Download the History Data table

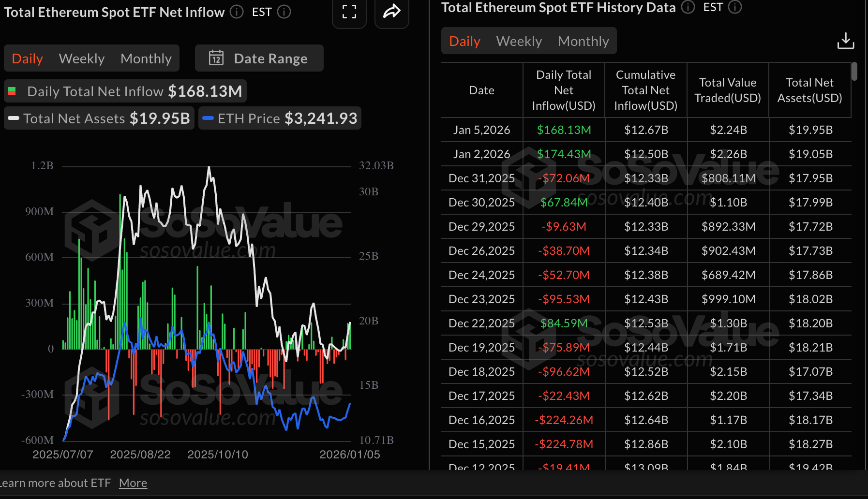click(x=845, y=41)
